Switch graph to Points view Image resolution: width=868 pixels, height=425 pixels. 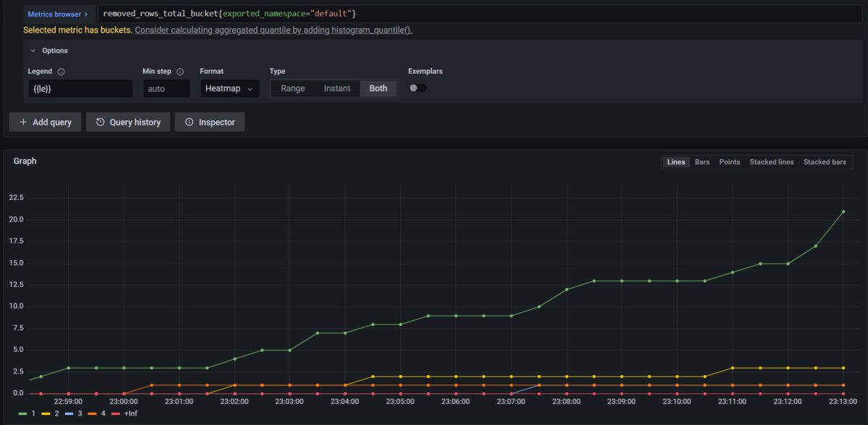coord(729,162)
